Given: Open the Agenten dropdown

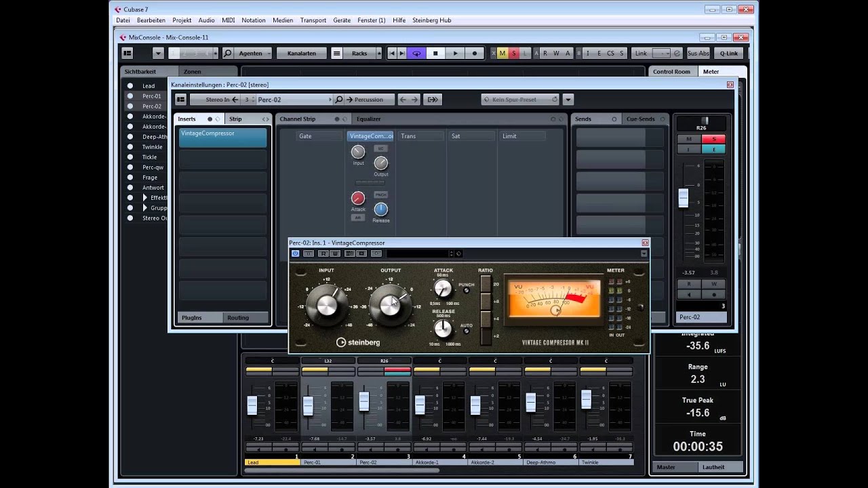Looking at the screenshot, I should point(254,53).
